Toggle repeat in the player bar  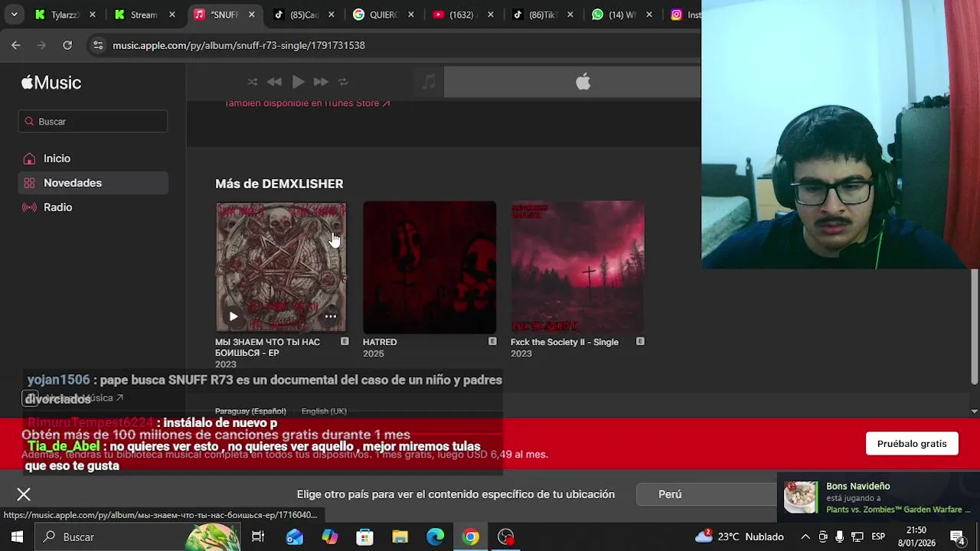pos(343,82)
